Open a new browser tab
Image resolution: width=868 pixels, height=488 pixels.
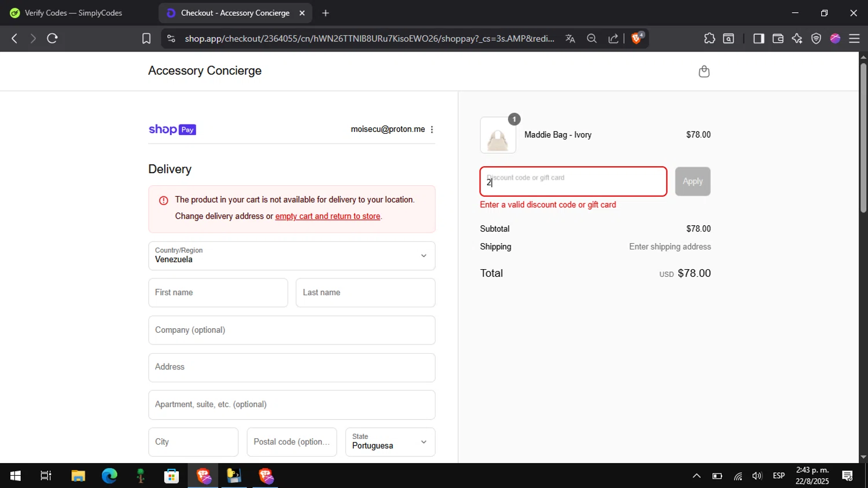(326, 13)
